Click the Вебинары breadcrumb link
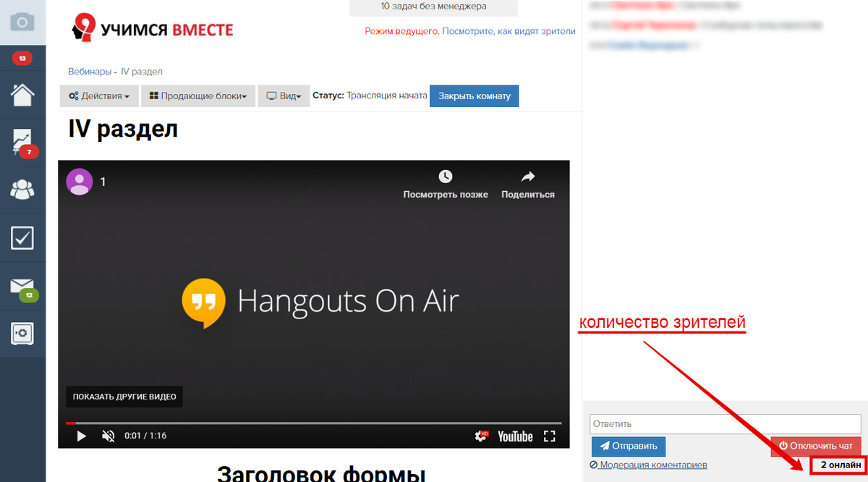Viewport: 868px width, 482px height. point(90,72)
